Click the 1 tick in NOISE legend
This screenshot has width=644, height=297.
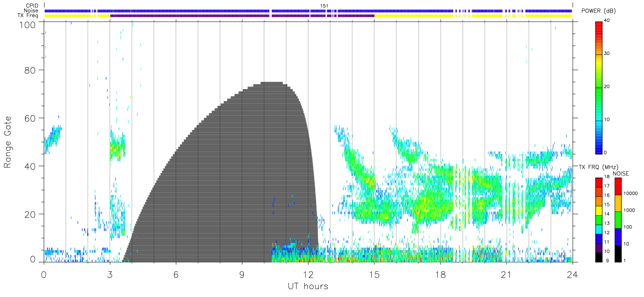point(625,260)
